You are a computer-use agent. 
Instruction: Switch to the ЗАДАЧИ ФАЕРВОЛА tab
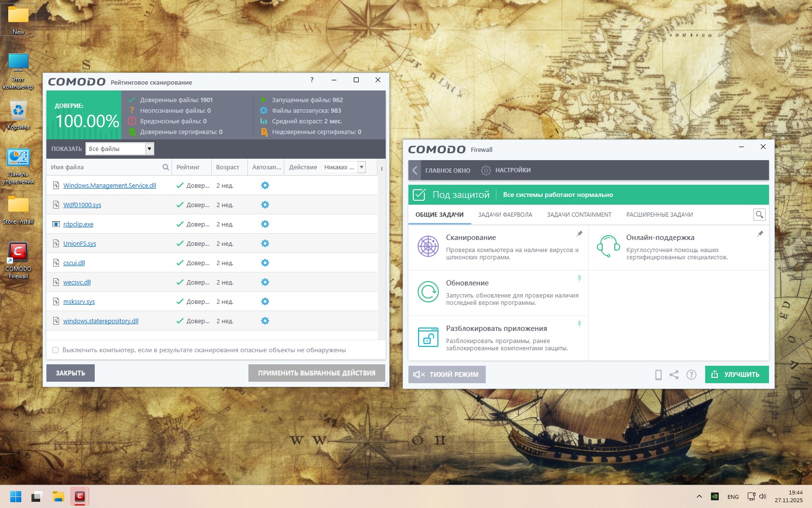coord(505,215)
